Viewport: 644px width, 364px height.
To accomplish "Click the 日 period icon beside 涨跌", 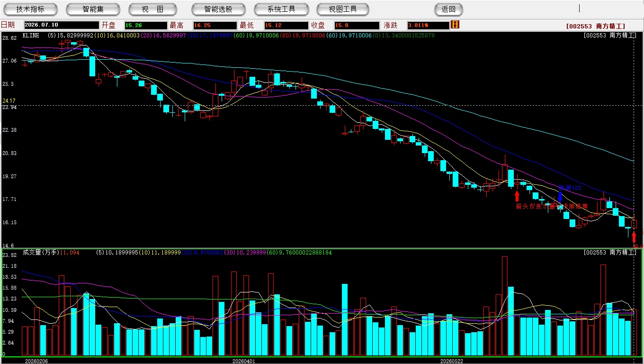I will click(x=455, y=25).
